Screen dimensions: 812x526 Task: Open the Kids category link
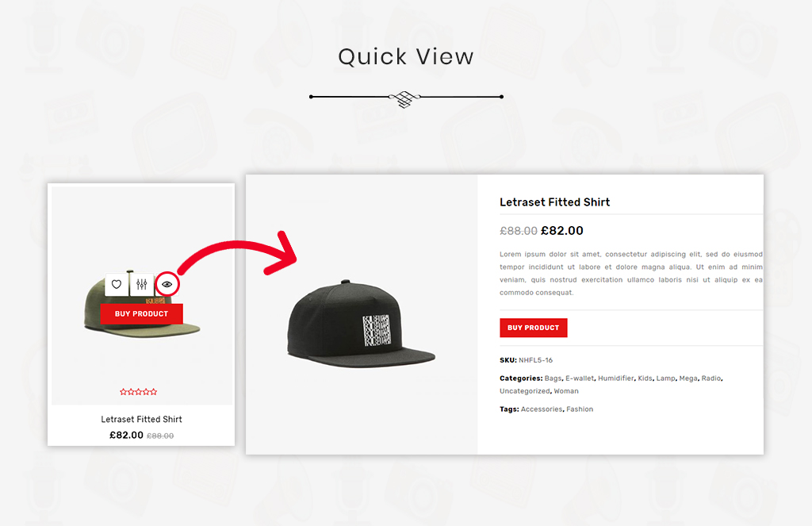(x=645, y=378)
